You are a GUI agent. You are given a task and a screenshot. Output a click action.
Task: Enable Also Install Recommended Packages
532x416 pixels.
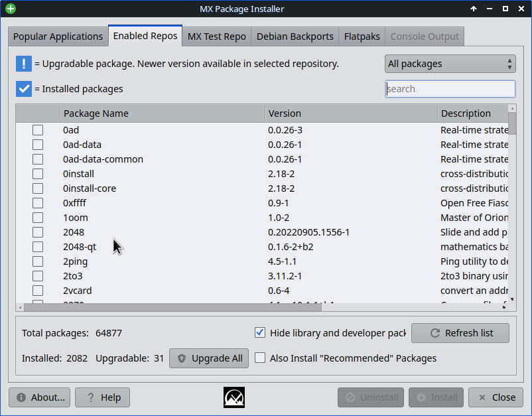260,358
